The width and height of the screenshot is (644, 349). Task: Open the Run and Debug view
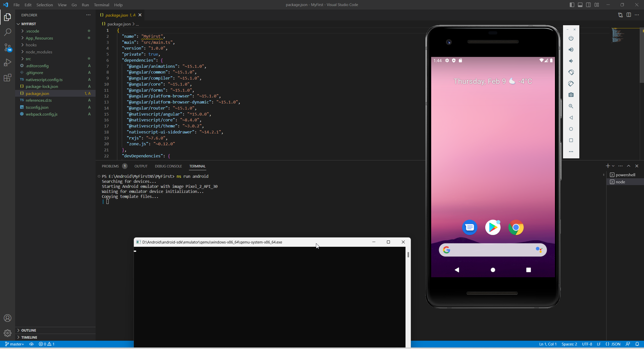point(8,62)
